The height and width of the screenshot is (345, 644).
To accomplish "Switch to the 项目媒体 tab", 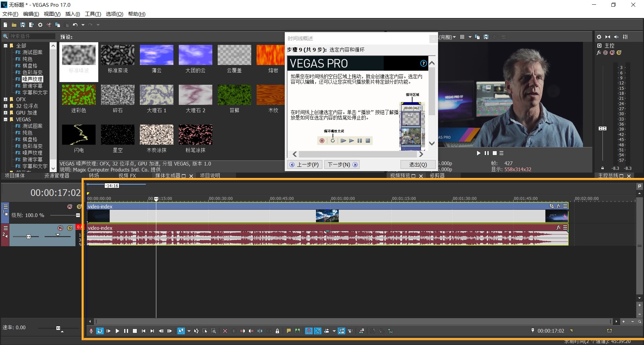I will point(15,175).
